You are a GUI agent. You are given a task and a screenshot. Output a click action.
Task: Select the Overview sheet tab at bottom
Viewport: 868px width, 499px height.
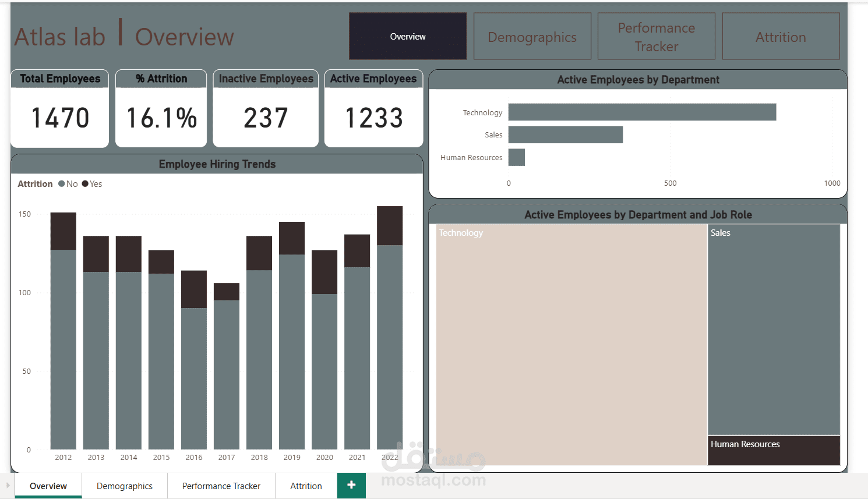[48, 486]
